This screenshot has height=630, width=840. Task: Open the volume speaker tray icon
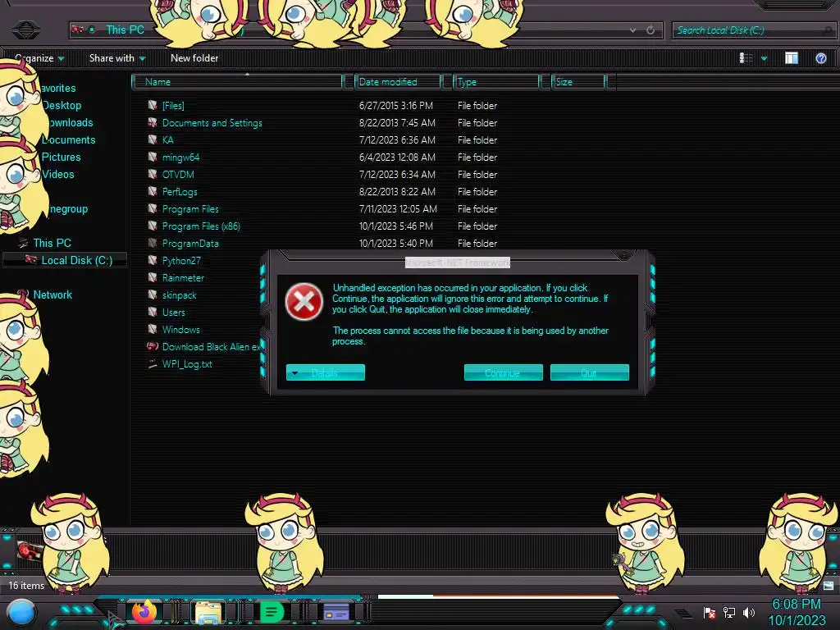tap(748, 612)
